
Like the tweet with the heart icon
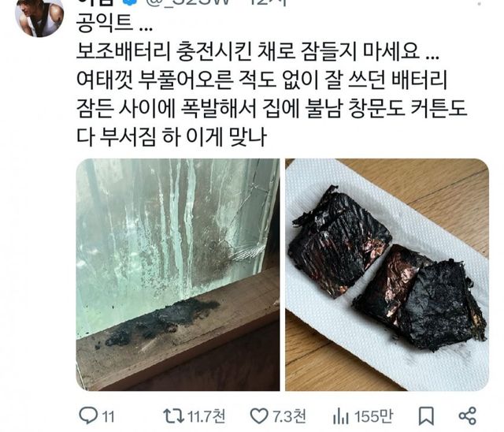259,416
